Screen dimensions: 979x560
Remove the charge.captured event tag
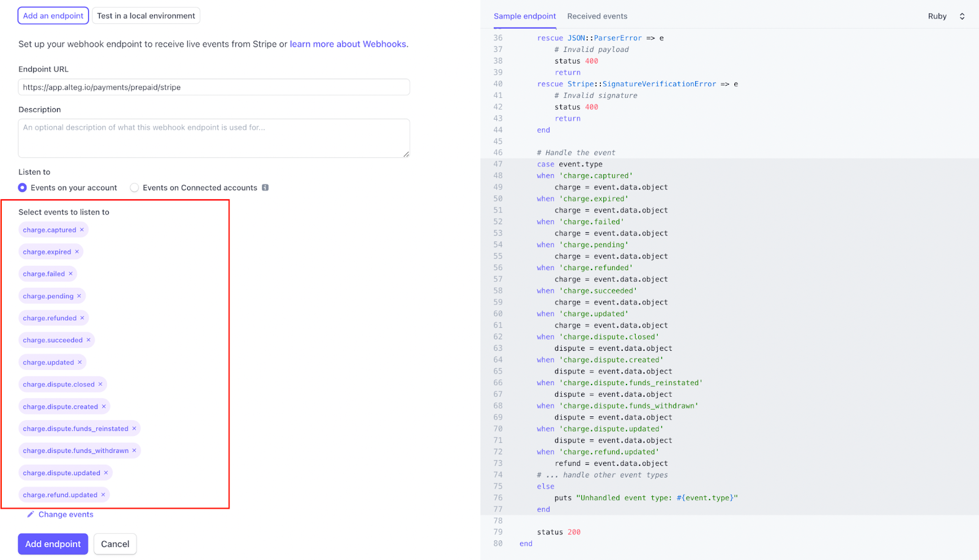pos(82,230)
